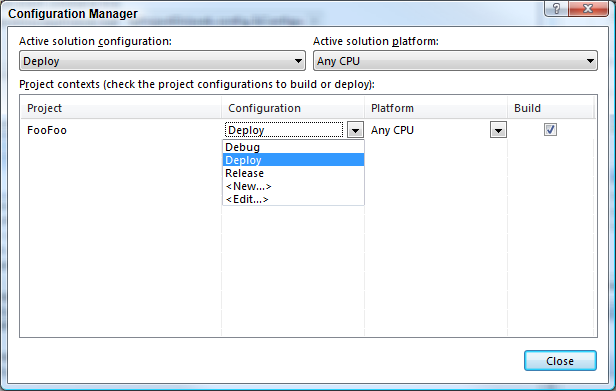The height and width of the screenshot is (391, 616).
Task: Close the Configuration Manager window with X
Action: 588,9
